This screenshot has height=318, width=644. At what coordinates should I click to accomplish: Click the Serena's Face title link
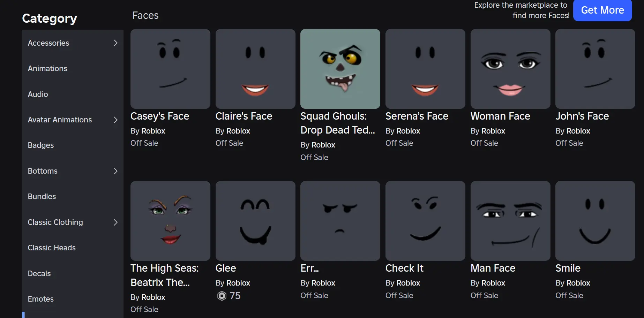tap(417, 116)
